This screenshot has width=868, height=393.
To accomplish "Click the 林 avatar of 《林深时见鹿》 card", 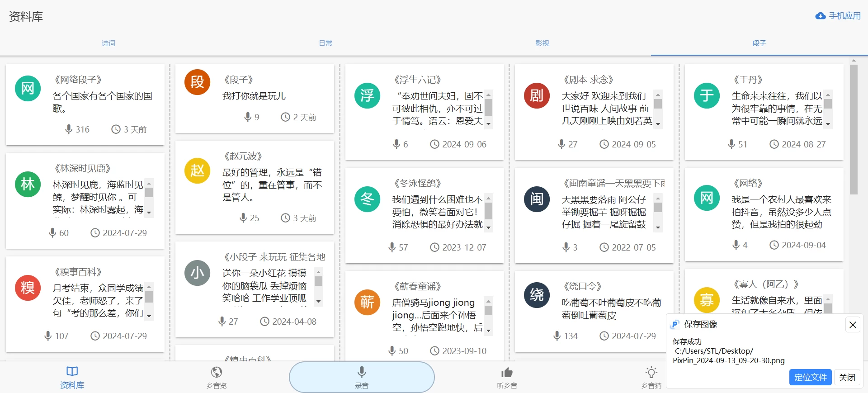I will point(28,184).
